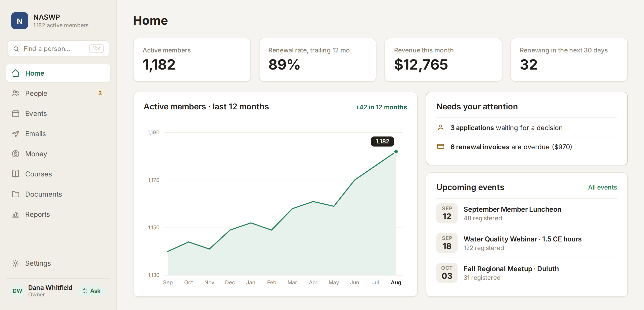Viewport: 644px width, 310px height.
Task: Click the Needs your attention heading
Action: click(477, 107)
